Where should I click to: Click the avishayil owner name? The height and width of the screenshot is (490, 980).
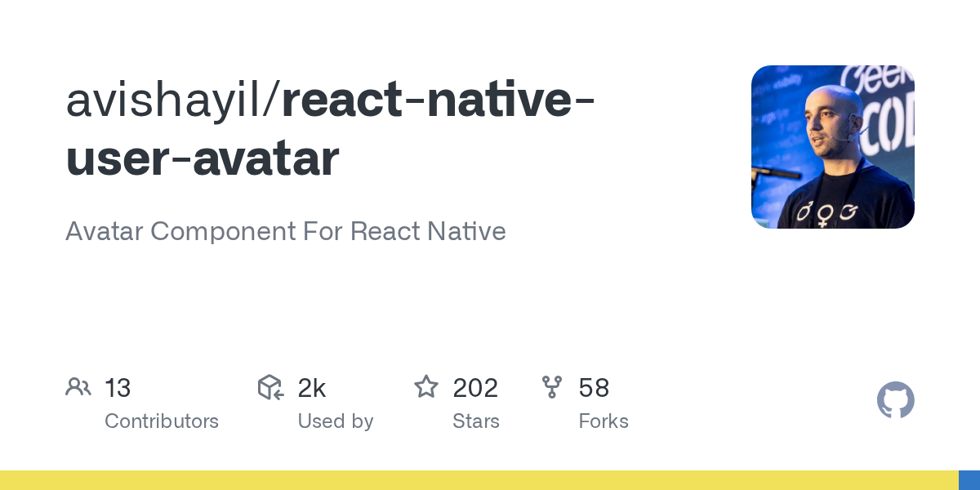(x=171, y=100)
